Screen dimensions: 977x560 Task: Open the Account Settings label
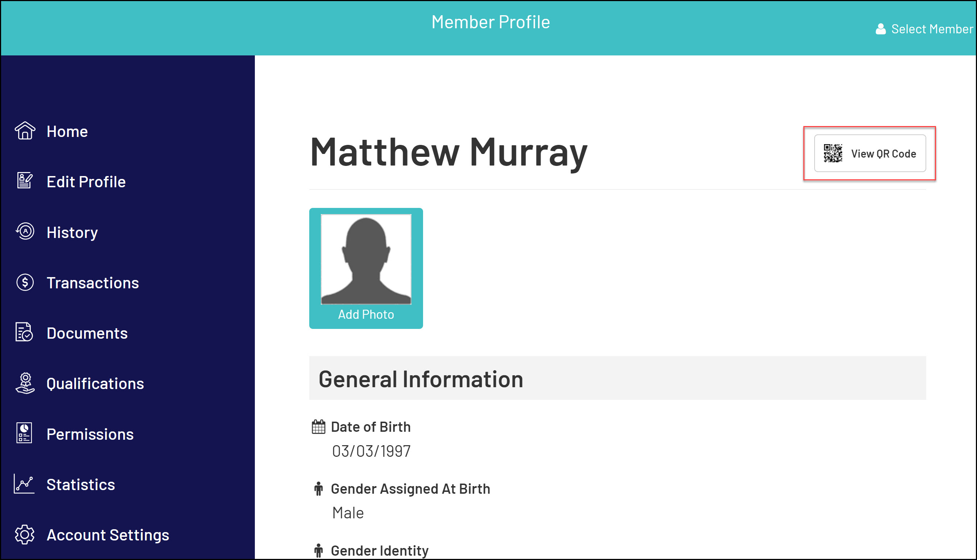coord(108,535)
